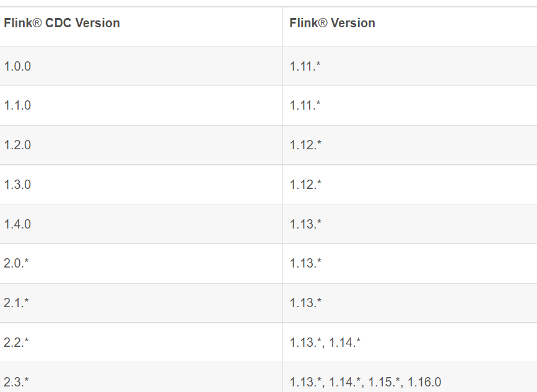Image resolution: width=537 pixels, height=392 pixels.
Task: Select the CDC version 1.2.0 cell
Action: (17, 146)
